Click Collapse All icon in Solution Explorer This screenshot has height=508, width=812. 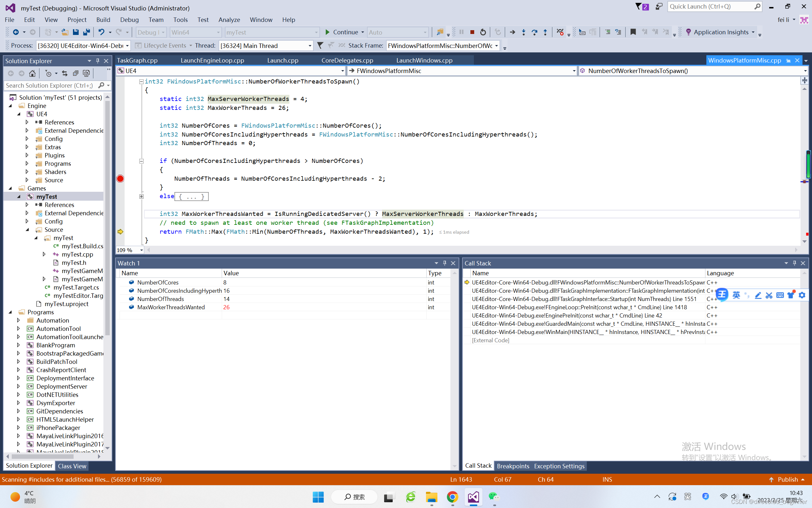point(75,73)
